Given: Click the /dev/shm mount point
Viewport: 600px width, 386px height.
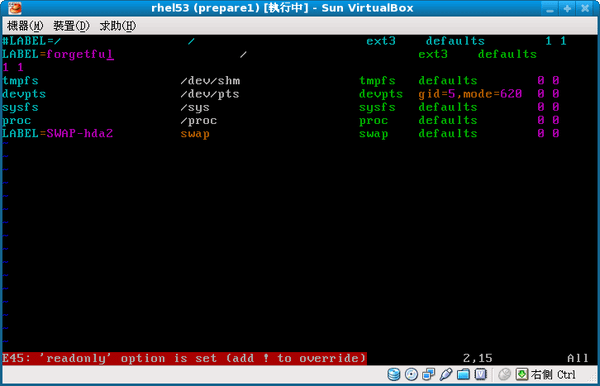Looking at the screenshot, I should click(210, 81).
